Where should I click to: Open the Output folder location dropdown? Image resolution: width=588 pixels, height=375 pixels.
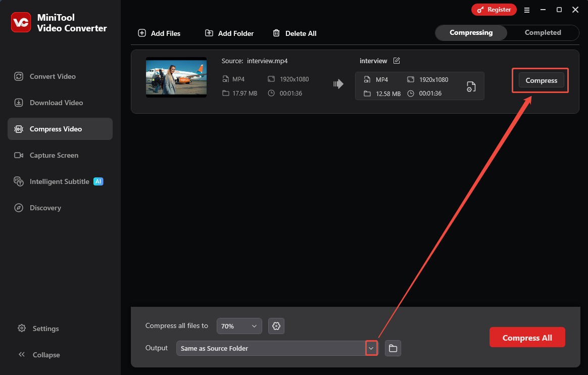click(x=371, y=348)
